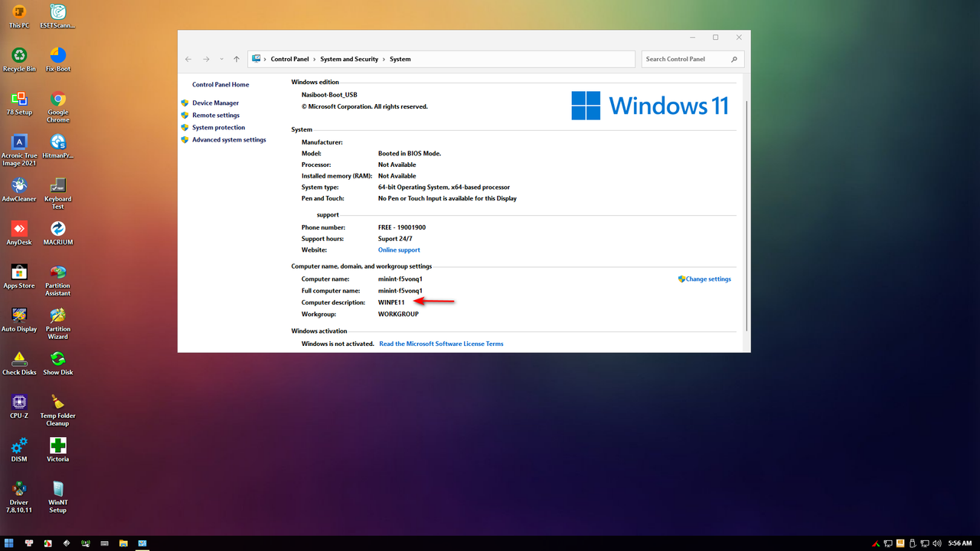Click FREE - 19001900 phone number

tap(402, 227)
